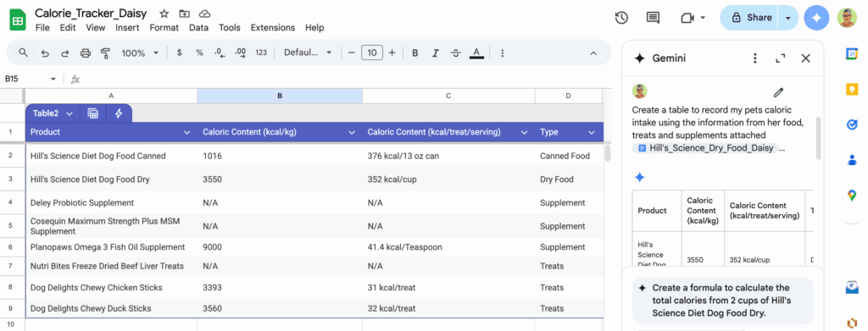Open Product column filter dropdown
This screenshot has width=868, height=331.
(x=186, y=133)
